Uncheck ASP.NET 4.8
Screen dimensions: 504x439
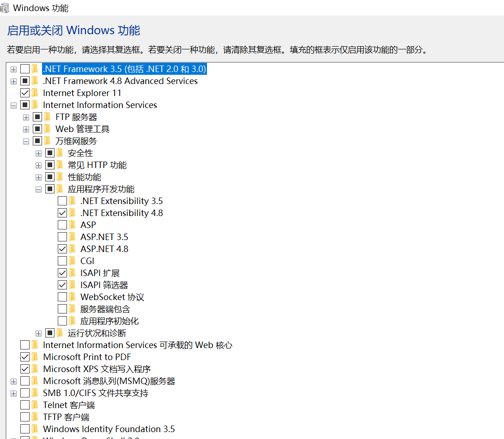tap(62, 249)
